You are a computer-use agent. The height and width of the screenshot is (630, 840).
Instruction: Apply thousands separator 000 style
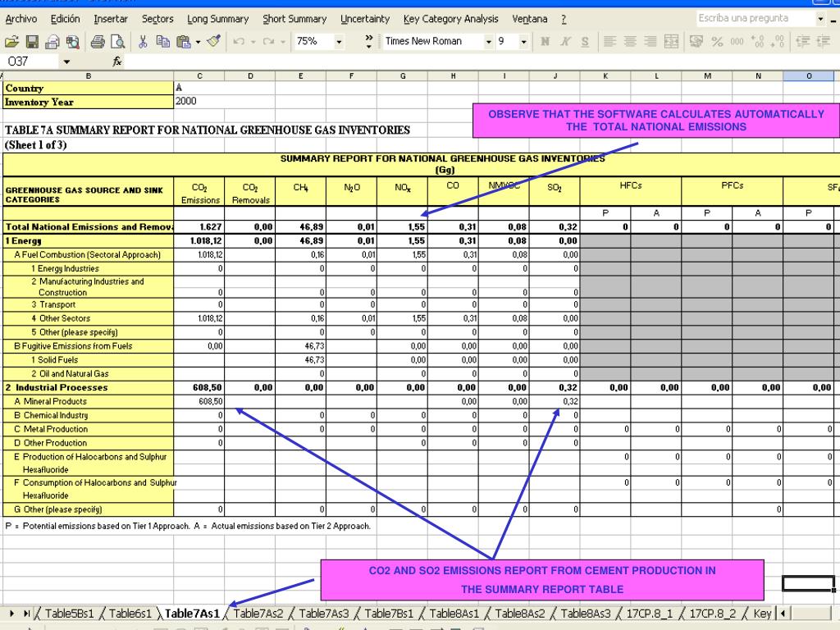[x=737, y=41]
